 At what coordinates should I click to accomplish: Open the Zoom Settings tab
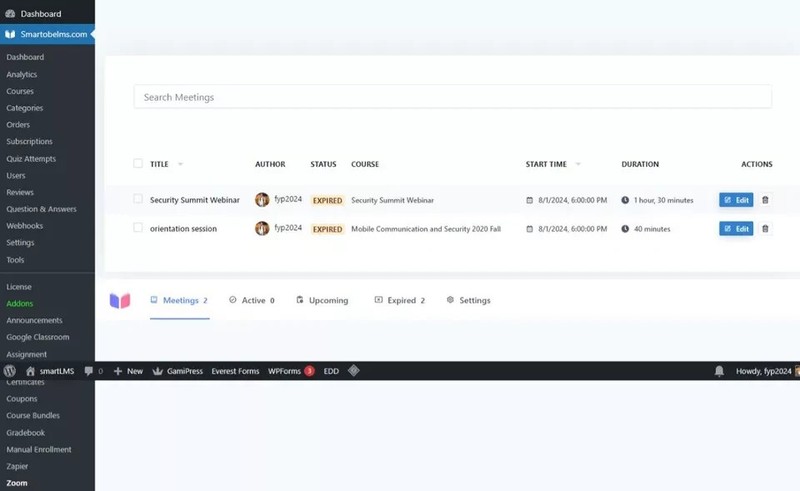pos(468,301)
